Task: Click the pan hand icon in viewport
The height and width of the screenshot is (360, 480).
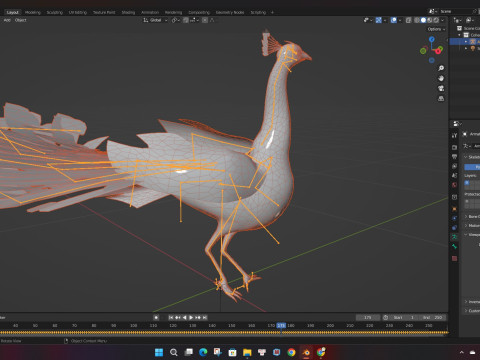Action: click(x=441, y=78)
